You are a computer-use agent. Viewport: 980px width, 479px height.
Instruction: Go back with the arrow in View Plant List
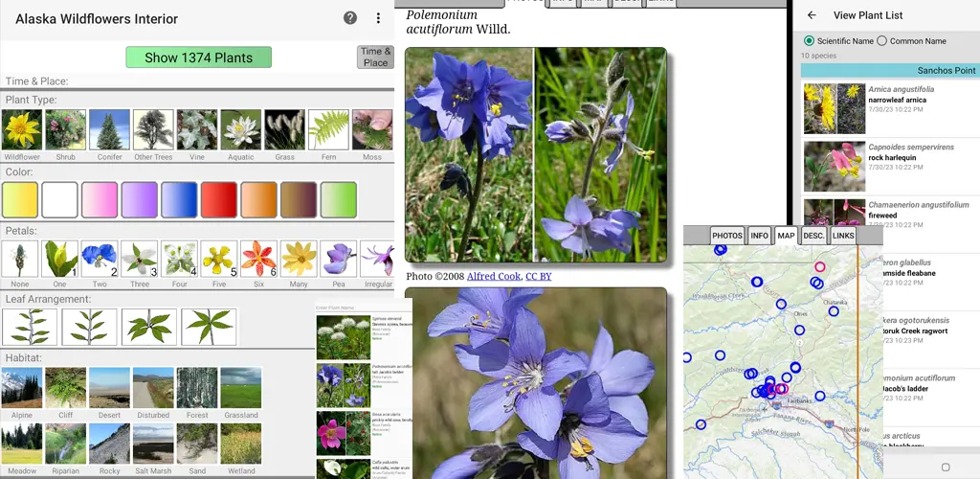point(812,15)
